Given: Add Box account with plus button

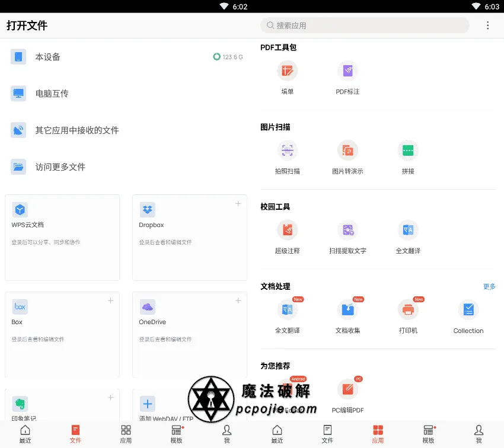Looking at the screenshot, I should tap(111, 300).
